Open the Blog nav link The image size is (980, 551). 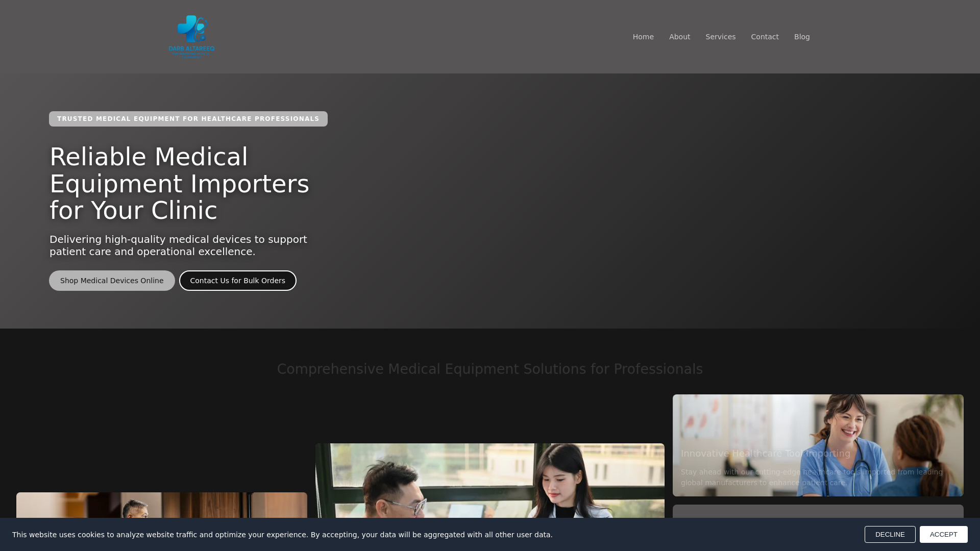pos(801,37)
